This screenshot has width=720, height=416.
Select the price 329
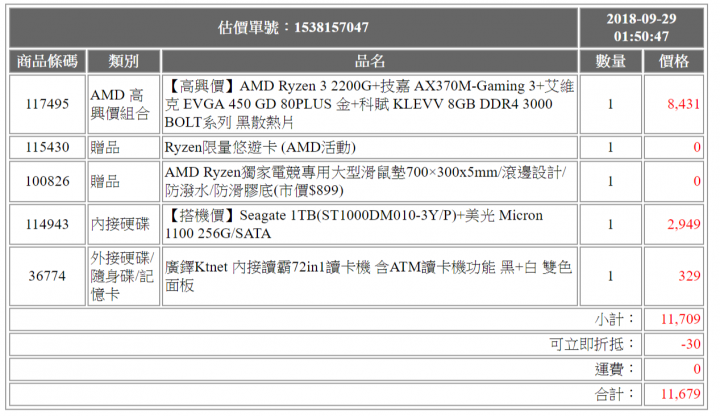(689, 276)
